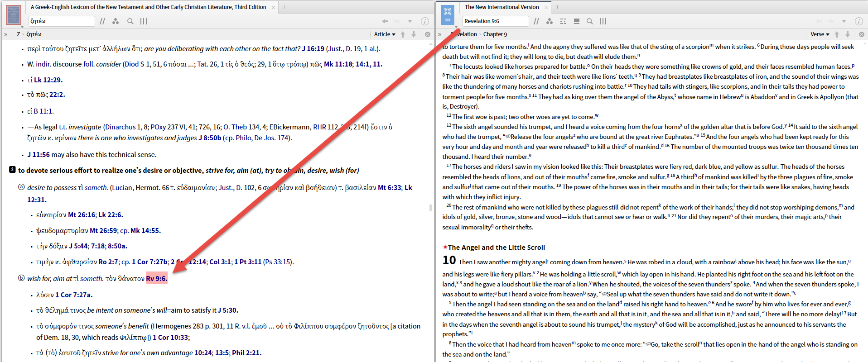This screenshot has height=362, width=868.
Task: Toggle interlinear view in the NIV panel
Action: click(563, 21)
